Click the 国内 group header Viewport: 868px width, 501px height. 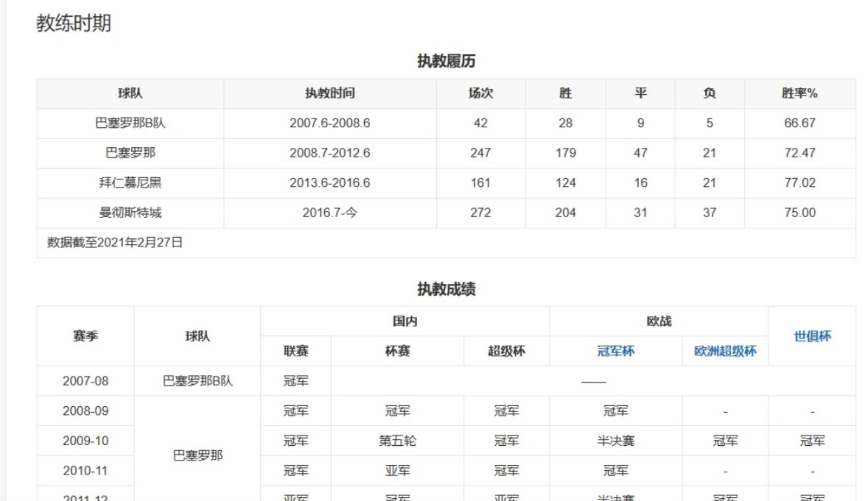(405, 321)
